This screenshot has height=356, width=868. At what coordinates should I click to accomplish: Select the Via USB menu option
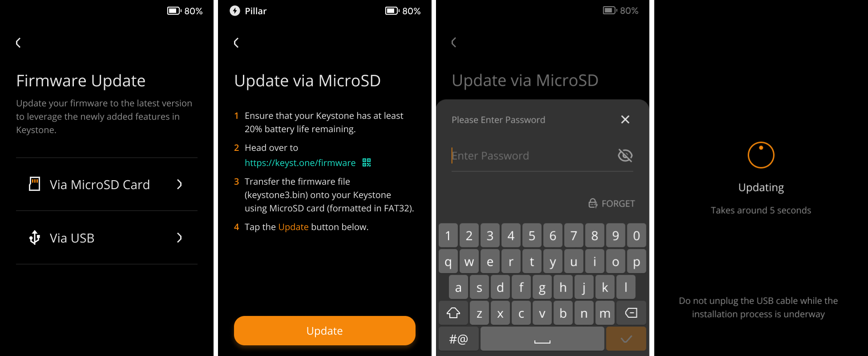click(x=72, y=238)
